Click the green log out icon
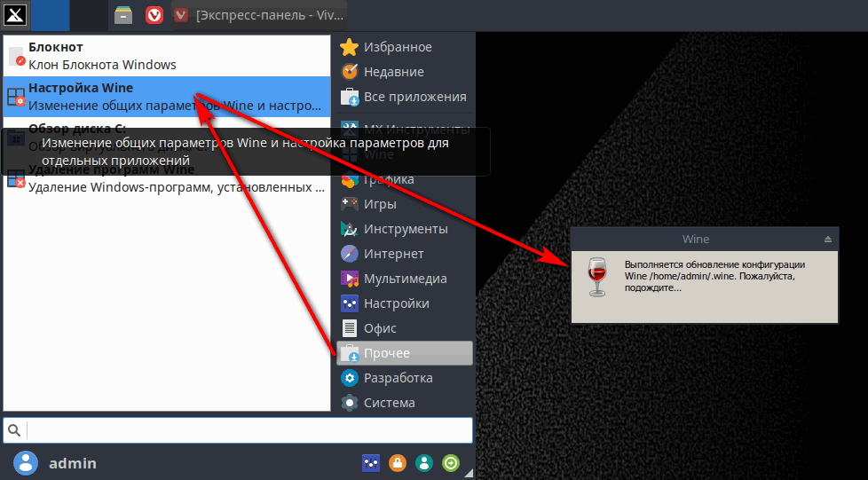 (x=452, y=463)
